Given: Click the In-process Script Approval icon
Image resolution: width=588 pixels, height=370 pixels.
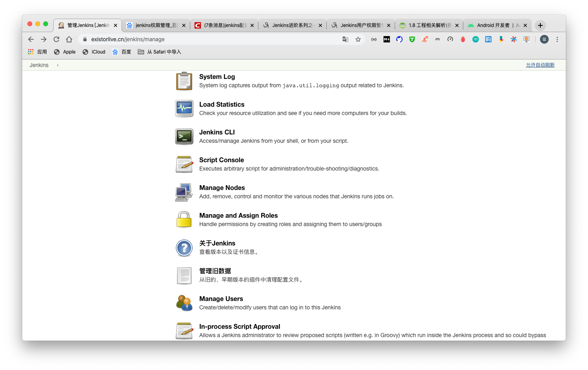Looking at the screenshot, I should click(x=184, y=331).
